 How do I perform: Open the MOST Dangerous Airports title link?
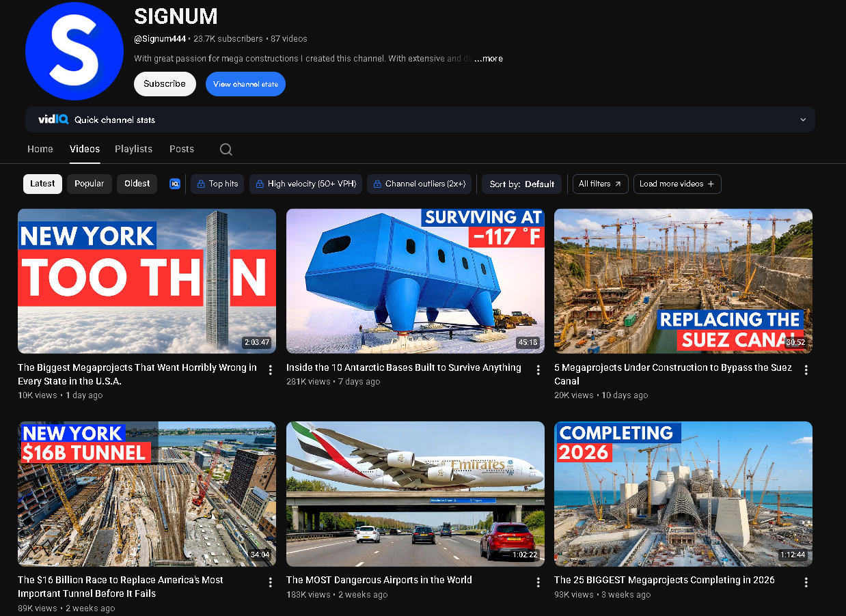pyautogui.click(x=379, y=580)
